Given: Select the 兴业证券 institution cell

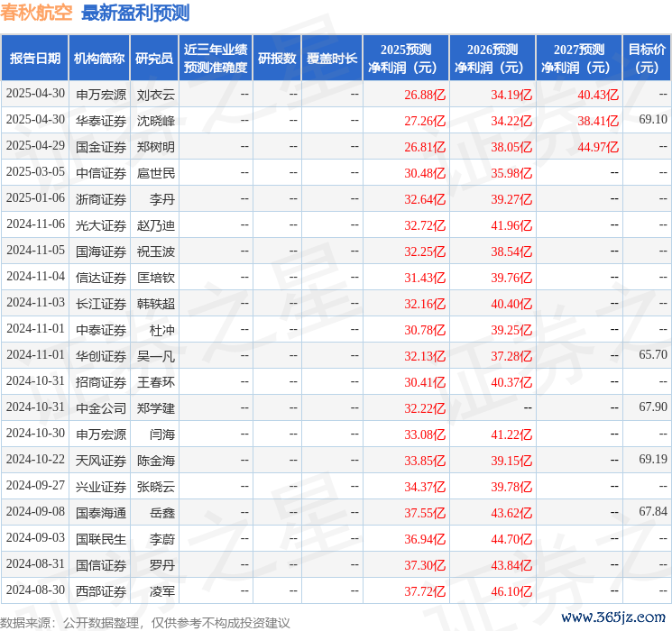Looking at the screenshot, I should tap(101, 487).
